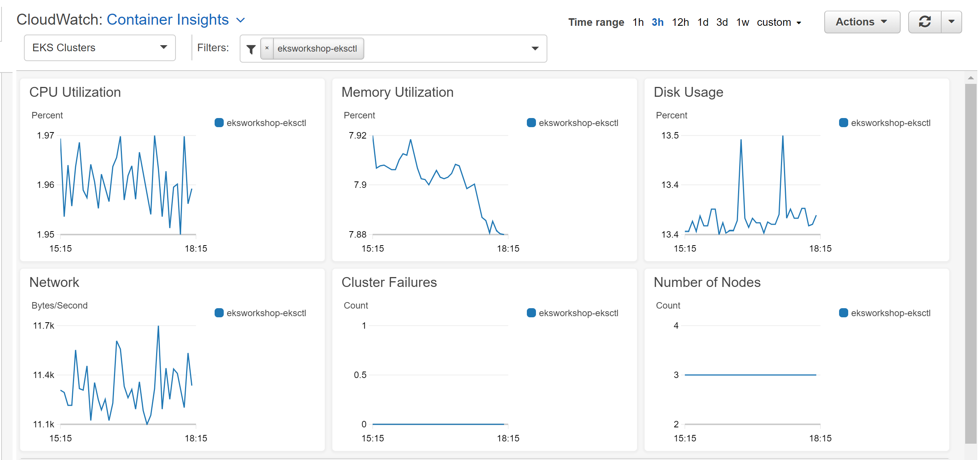Click eksworkshop-eksctl legend label in Memory Utilization

(579, 123)
